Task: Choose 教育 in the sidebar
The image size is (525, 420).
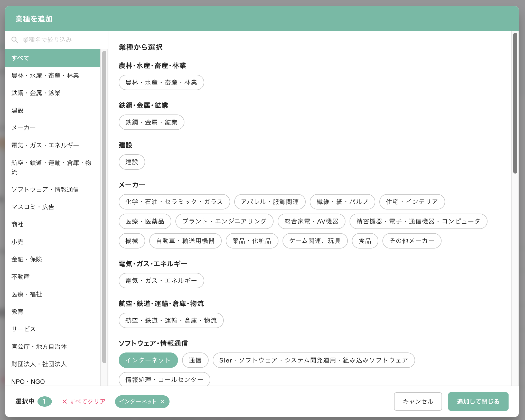Action: (53, 312)
